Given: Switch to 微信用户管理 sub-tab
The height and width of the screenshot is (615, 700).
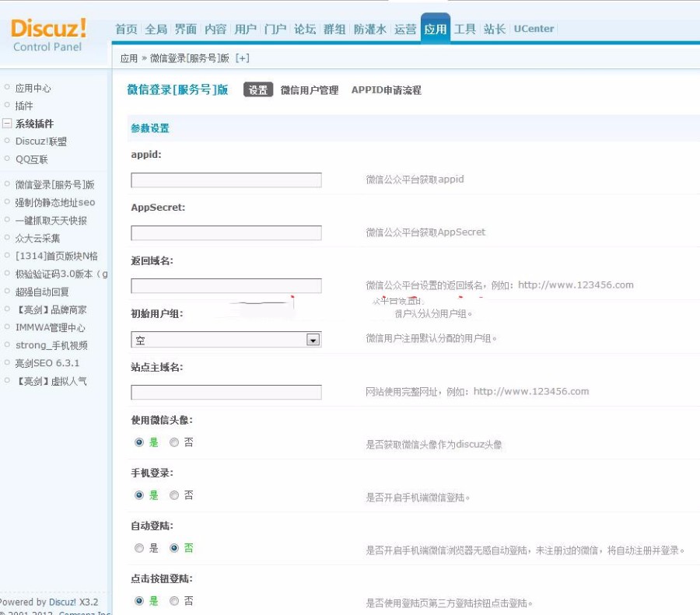Looking at the screenshot, I should (x=310, y=90).
